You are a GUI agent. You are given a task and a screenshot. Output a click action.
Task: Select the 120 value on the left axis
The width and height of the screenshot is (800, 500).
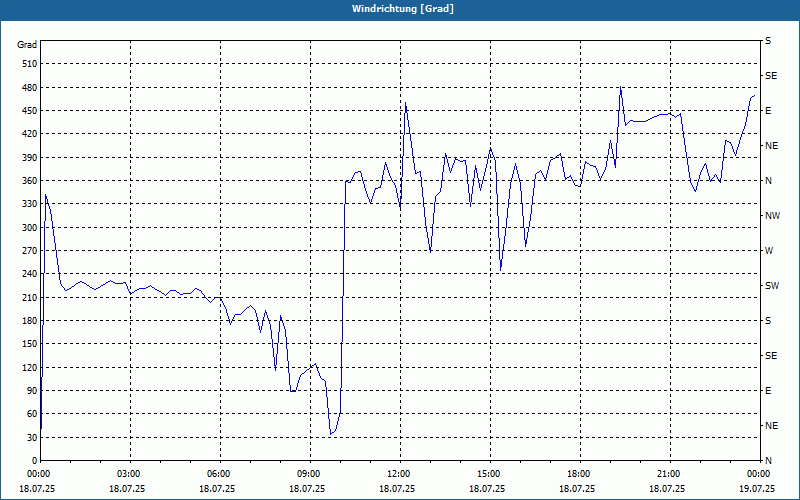pos(30,367)
